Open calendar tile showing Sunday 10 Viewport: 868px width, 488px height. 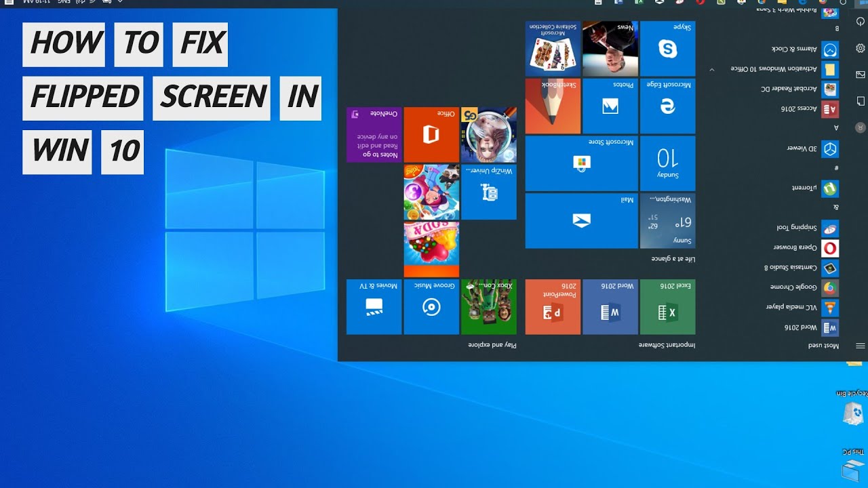pos(668,163)
